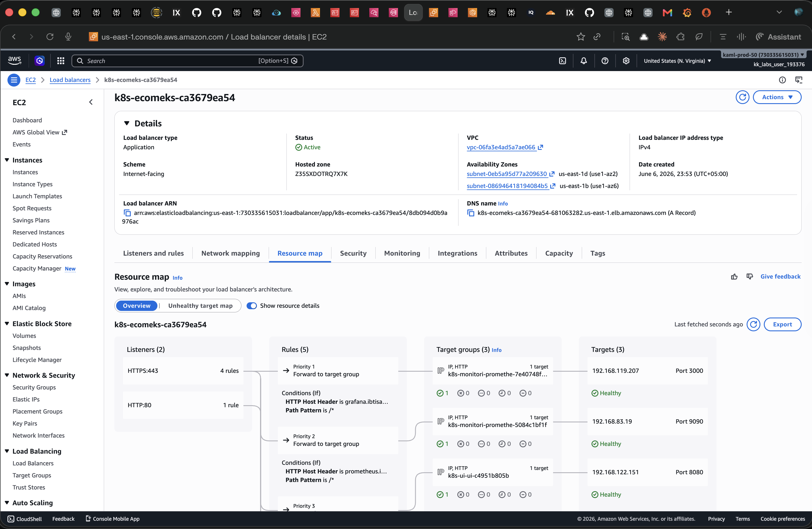Open the info panel icon
The image size is (812, 529).
(782, 80)
